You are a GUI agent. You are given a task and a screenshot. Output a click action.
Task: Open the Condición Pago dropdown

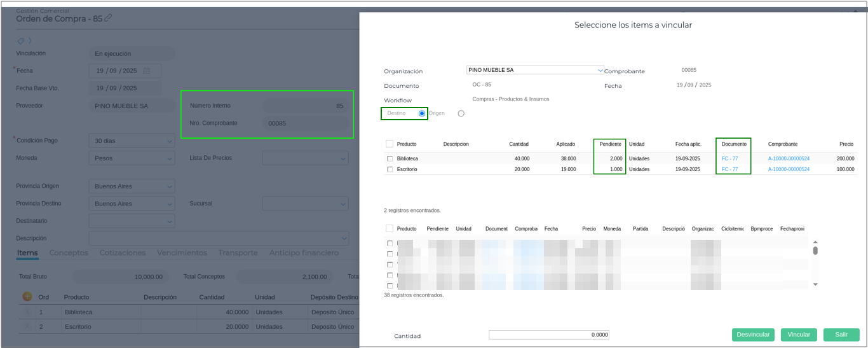pos(169,141)
